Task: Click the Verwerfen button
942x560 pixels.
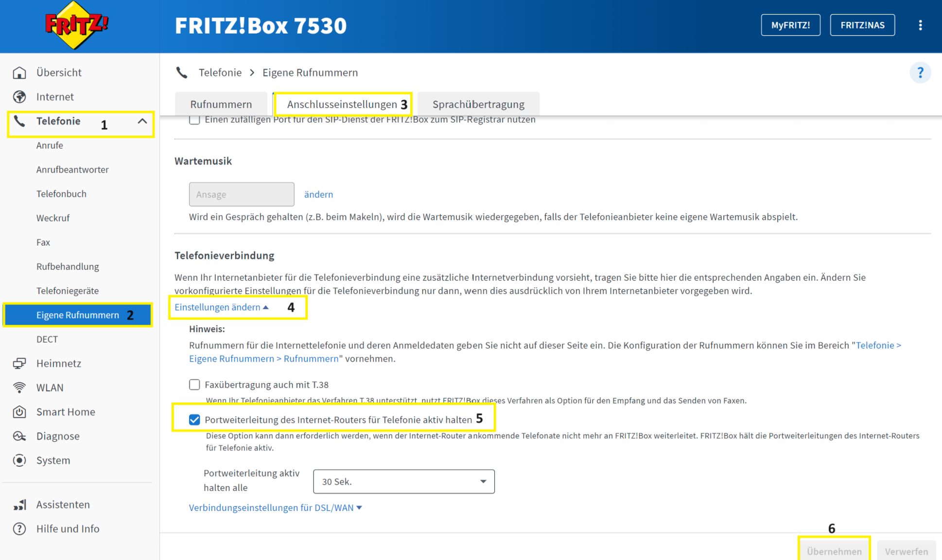Action: (907, 551)
